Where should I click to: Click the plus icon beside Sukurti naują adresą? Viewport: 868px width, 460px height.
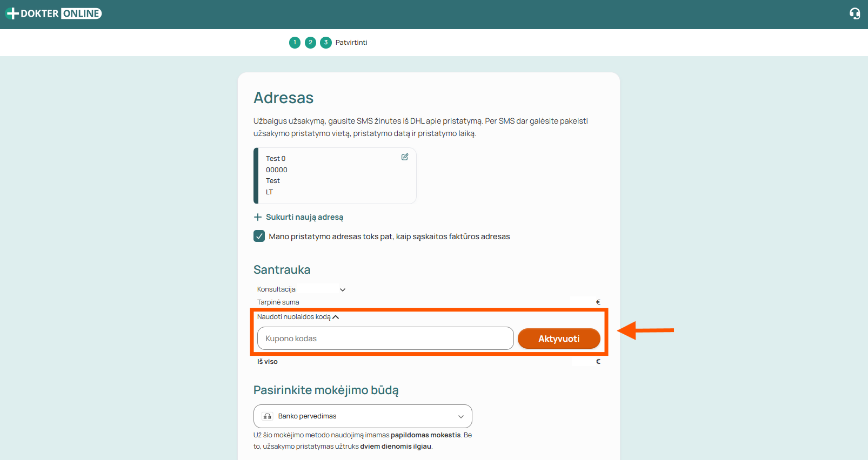[x=258, y=217]
